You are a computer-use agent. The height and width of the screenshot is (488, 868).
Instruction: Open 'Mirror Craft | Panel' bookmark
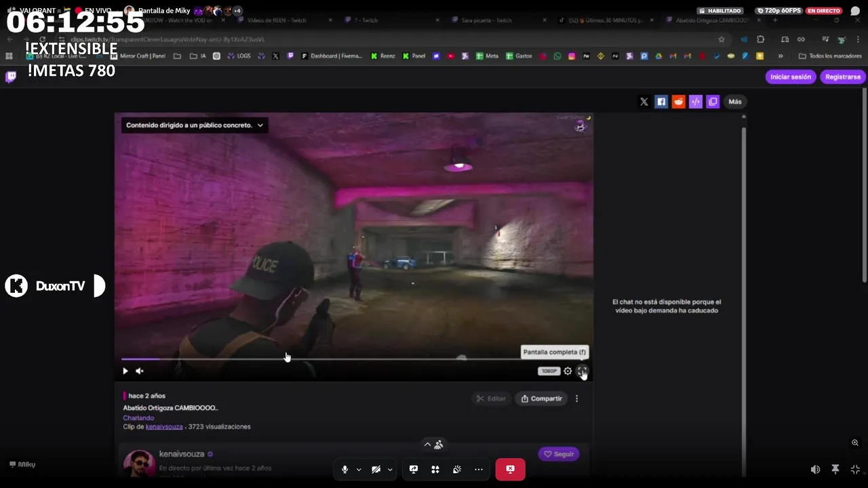(138, 56)
